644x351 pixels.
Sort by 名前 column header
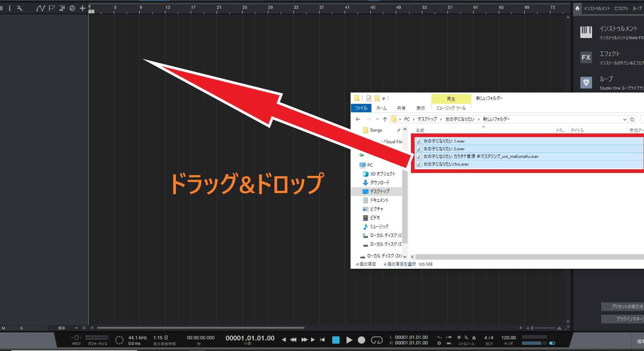420,131
